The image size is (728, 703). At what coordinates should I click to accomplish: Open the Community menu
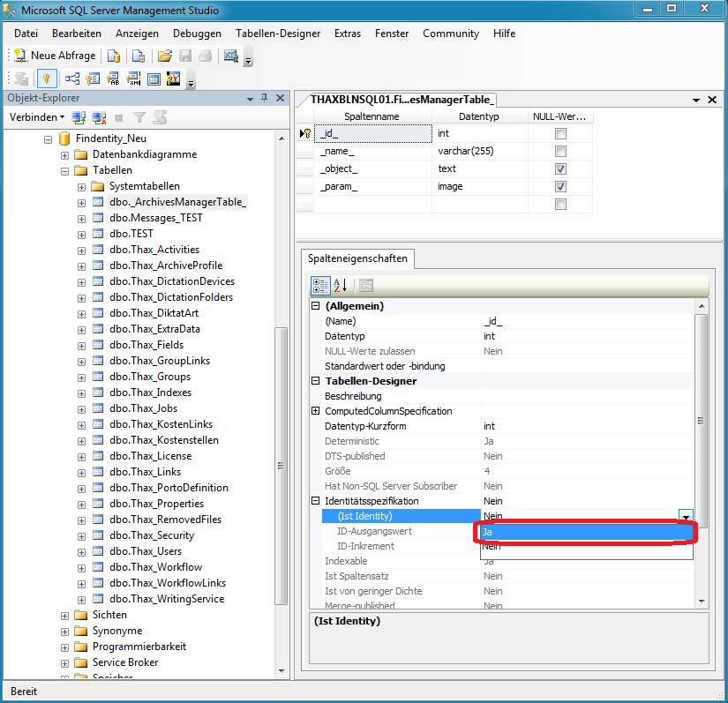[x=450, y=34]
